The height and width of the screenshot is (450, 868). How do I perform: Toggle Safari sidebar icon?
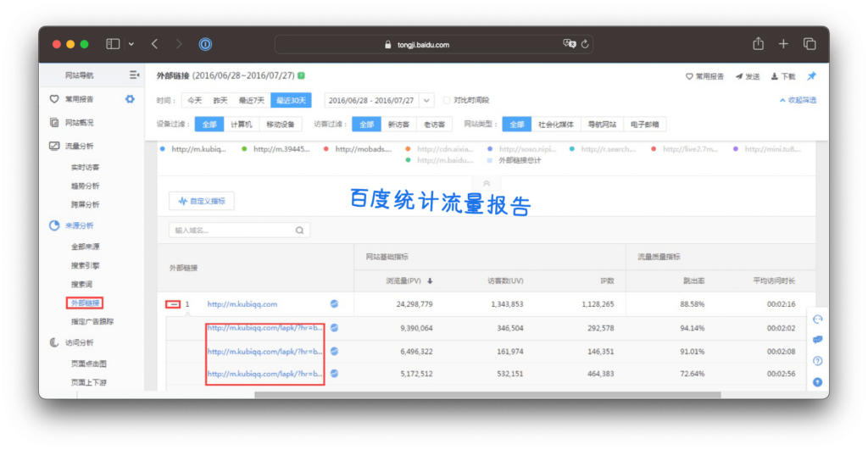113,44
